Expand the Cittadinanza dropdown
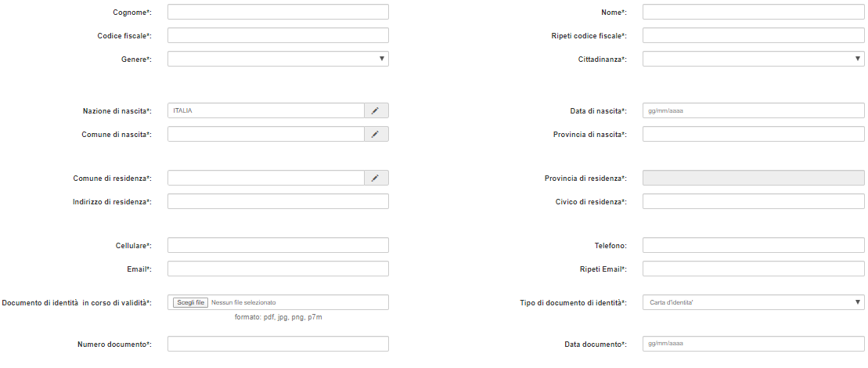This screenshot has height=368, width=868. point(753,59)
